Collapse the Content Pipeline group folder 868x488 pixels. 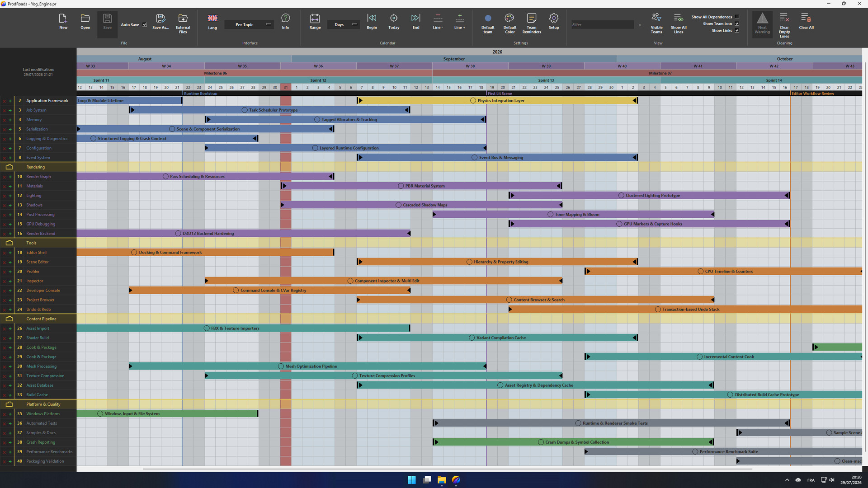[x=9, y=319]
